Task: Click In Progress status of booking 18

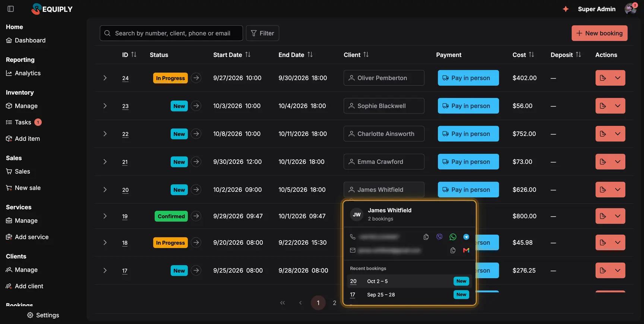Action: click(x=170, y=243)
